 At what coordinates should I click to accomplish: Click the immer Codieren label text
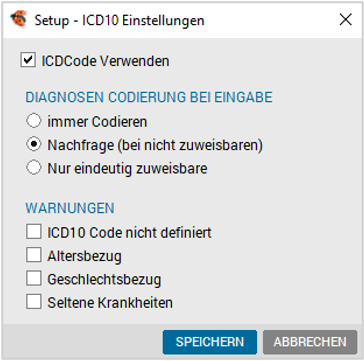97,122
